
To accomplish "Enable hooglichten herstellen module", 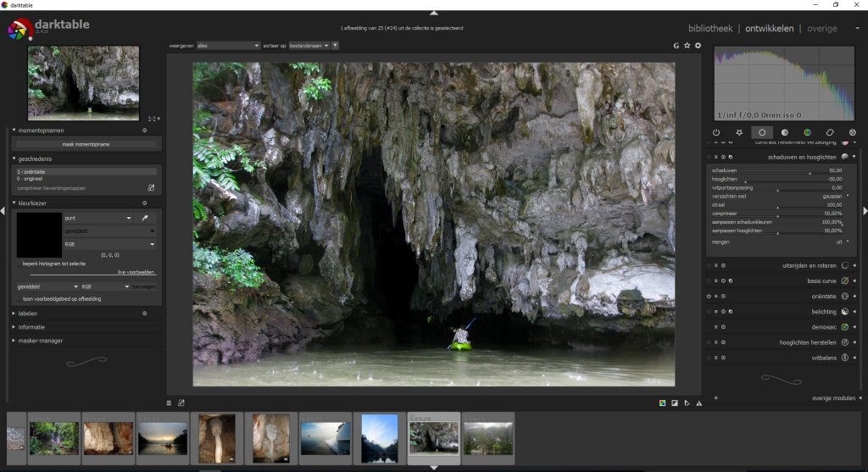I will (709, 342).
